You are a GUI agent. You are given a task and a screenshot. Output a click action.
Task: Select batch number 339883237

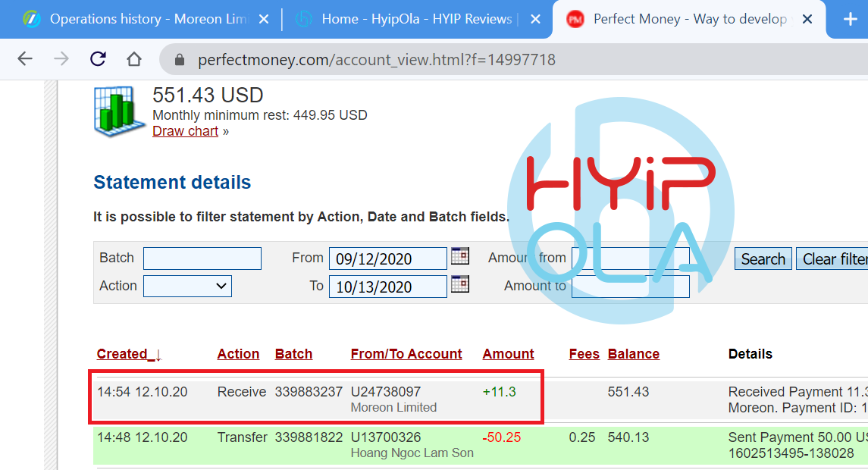pyautogui.click(x=309, y=392)
